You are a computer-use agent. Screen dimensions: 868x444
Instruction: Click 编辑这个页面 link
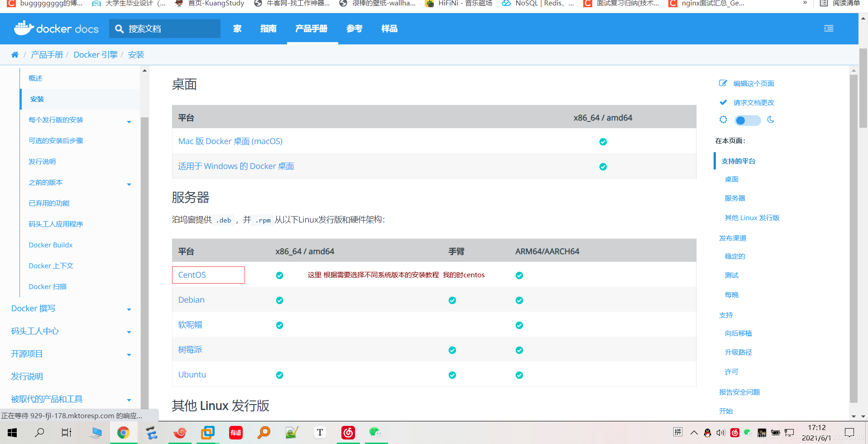point(754,83)
